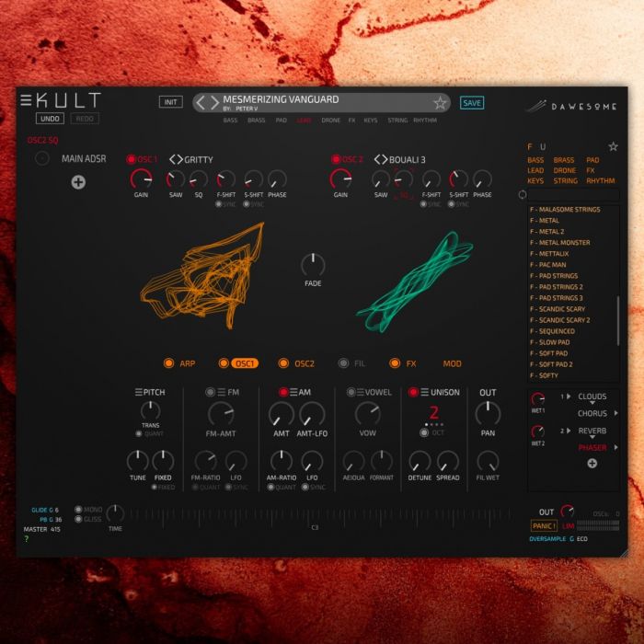Open the PITCH section menu icon

click(x=138, y=392)
